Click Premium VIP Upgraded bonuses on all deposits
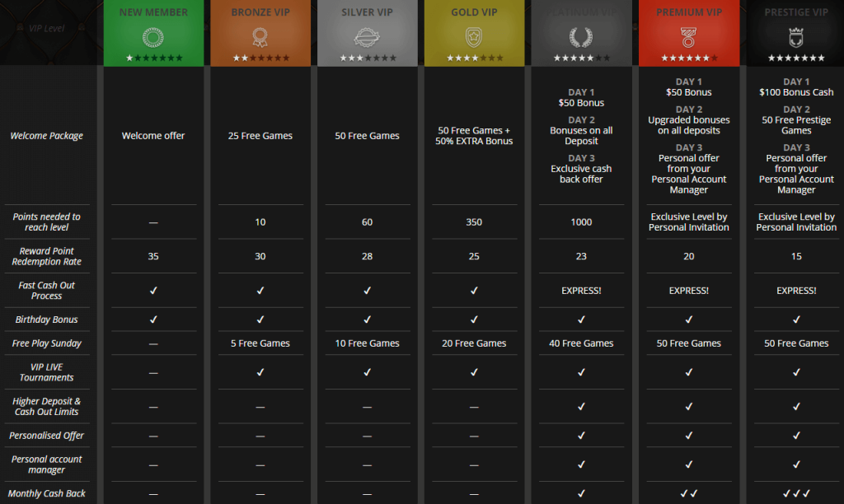This screenshot has height=504, width=844. pyautogui.click(x=689, y=125)
